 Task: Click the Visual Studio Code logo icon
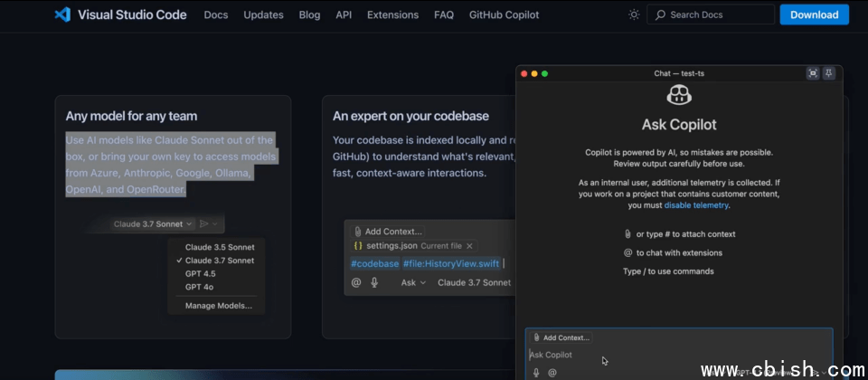click(62, 15)
